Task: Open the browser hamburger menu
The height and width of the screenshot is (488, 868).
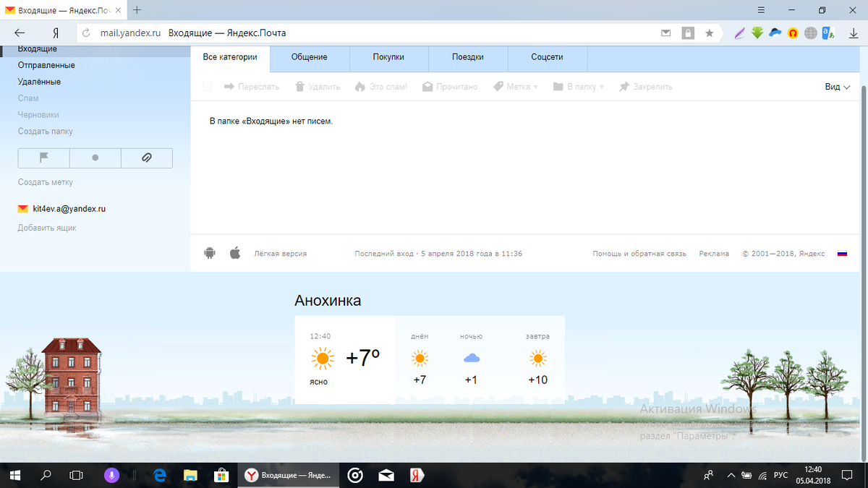Action: [761, 10]
